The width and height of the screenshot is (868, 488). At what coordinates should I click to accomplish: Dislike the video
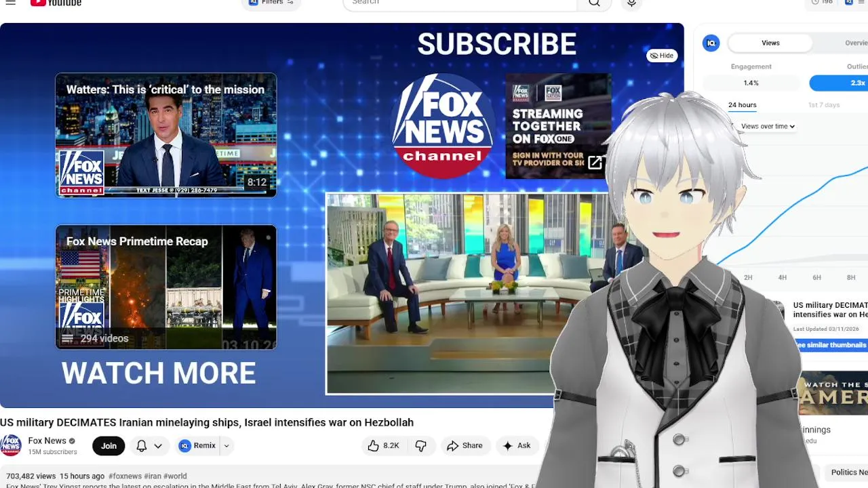[420, 445]
